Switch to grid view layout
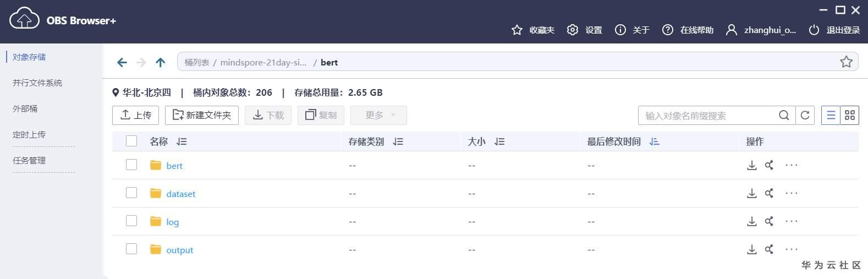 pyautogui.click(x=850, y=115)
